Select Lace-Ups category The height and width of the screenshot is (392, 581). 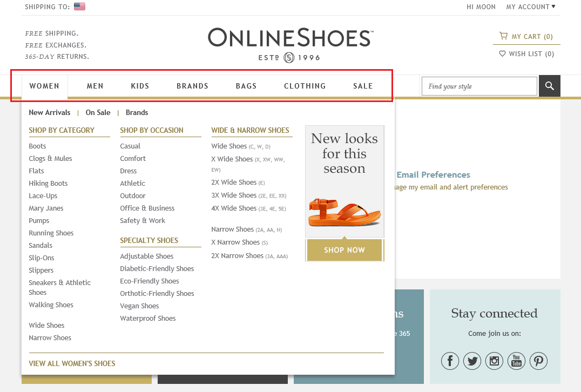click(43, 195)
